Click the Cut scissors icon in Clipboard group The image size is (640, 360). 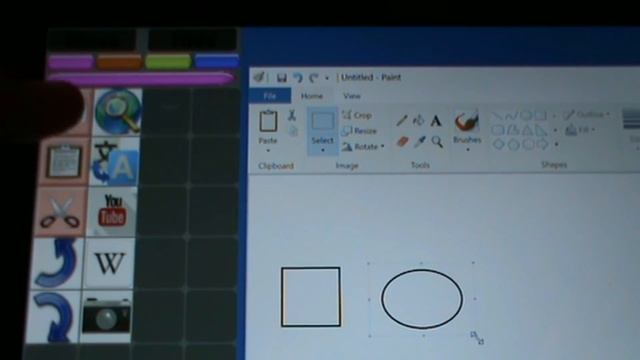coord(291,116)
